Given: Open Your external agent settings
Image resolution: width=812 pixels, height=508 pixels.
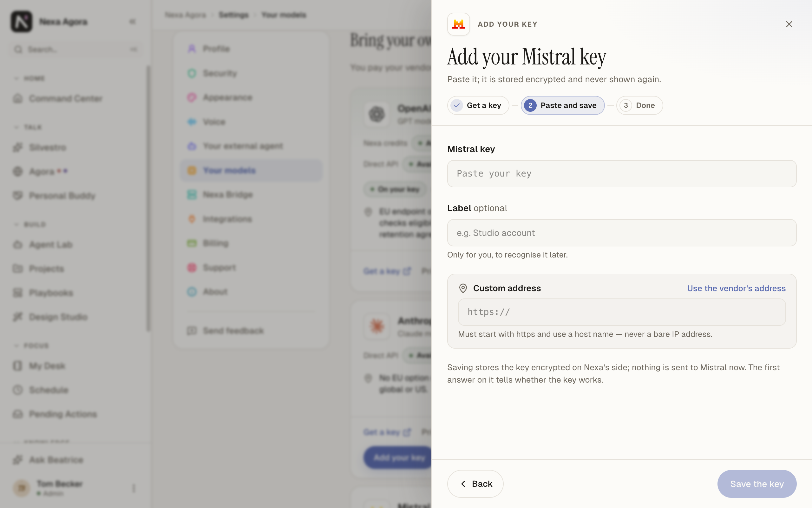Looking at the screenshot, I should click(251, 146).
